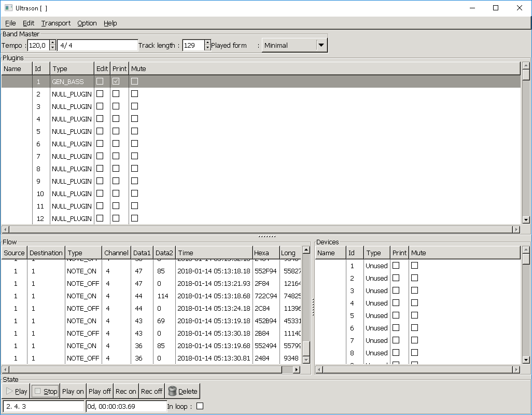Decrease track length with spinner down arrow
Screen dimensions: 532x415
click(207, 48)
